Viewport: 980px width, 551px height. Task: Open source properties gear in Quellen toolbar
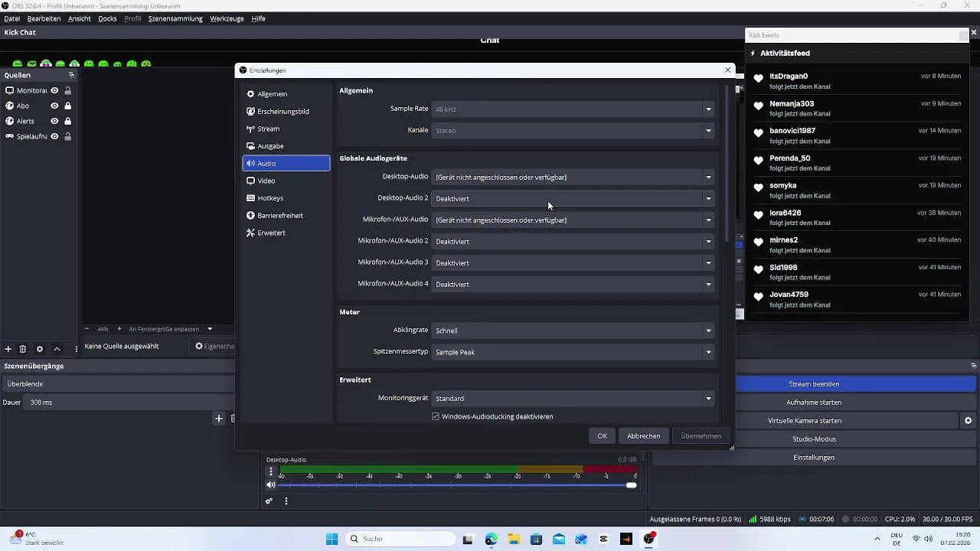point(40,349)
